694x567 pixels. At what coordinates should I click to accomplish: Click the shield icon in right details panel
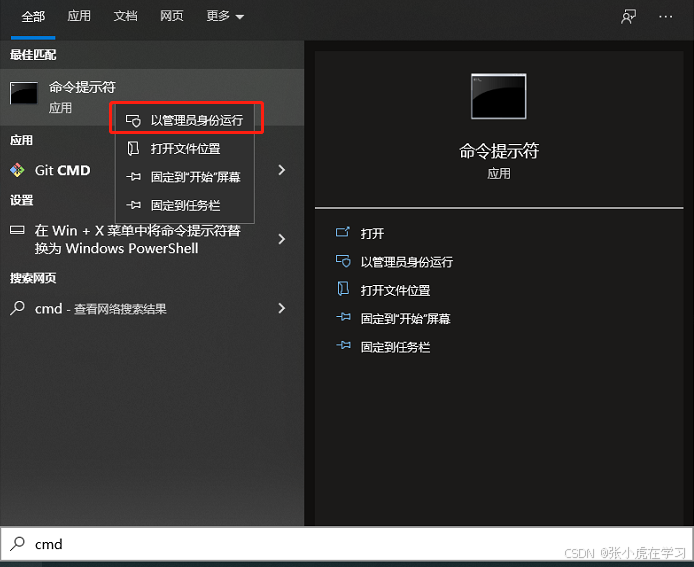pos(343,261)
